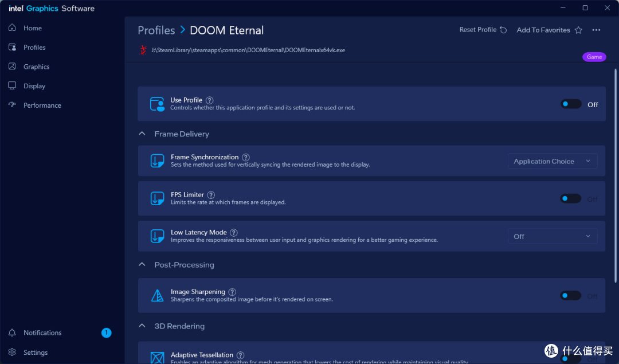Open Settings in the sidebar
Viewport: 619px width, 364px height.
point(36,353)
